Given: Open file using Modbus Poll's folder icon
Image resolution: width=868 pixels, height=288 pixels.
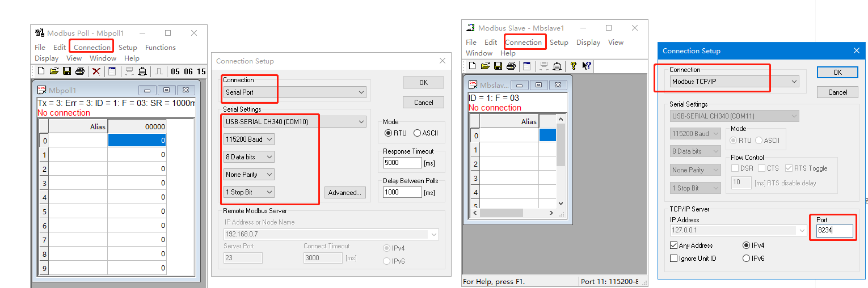Looking at the screenshot, I should click(x=54, y=71).
